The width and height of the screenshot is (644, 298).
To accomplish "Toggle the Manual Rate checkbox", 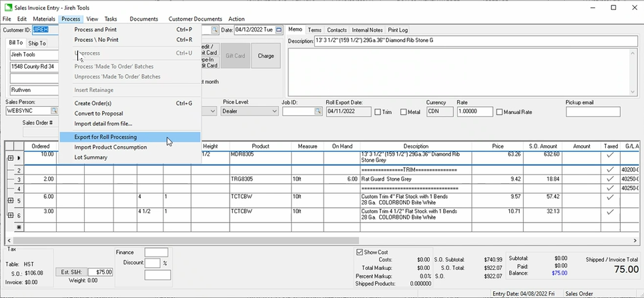I will tap(500, 112).
